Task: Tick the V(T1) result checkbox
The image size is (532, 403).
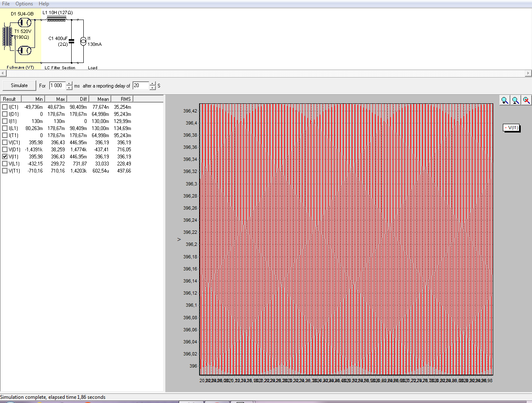Action: click(5, 171)
